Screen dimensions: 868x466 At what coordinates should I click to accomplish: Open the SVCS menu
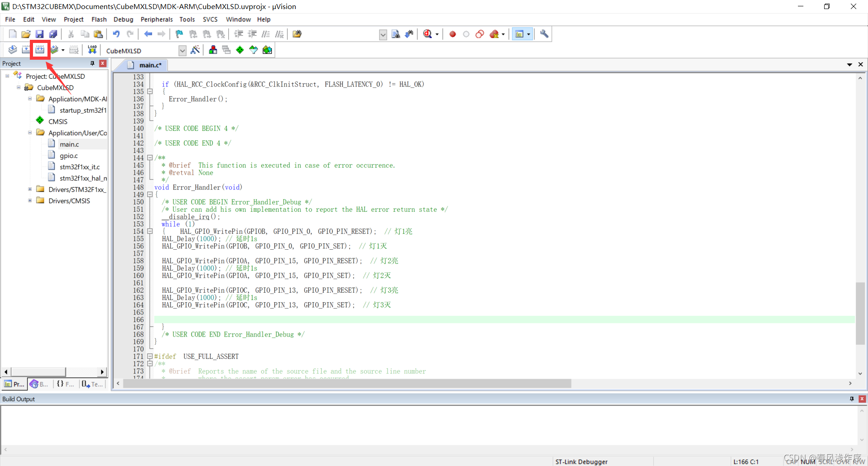(x=210, y=19)
